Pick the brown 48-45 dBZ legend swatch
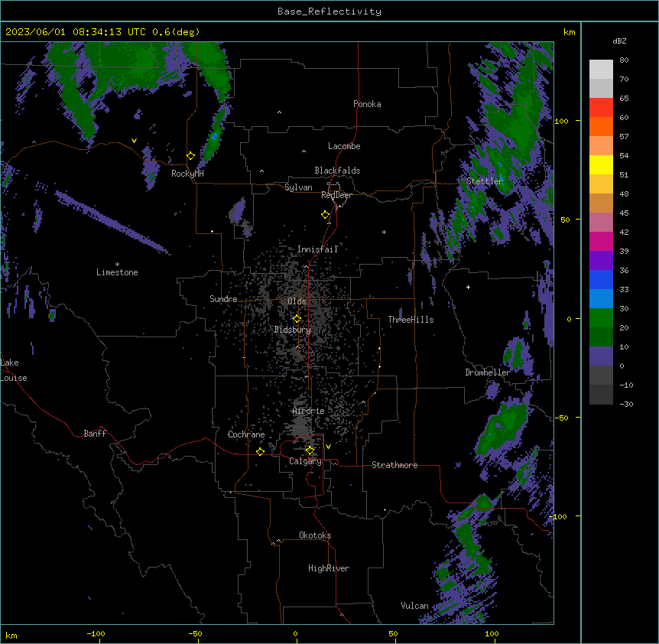The height and width of the screenshot is (644, 659). tap(601, 203)
